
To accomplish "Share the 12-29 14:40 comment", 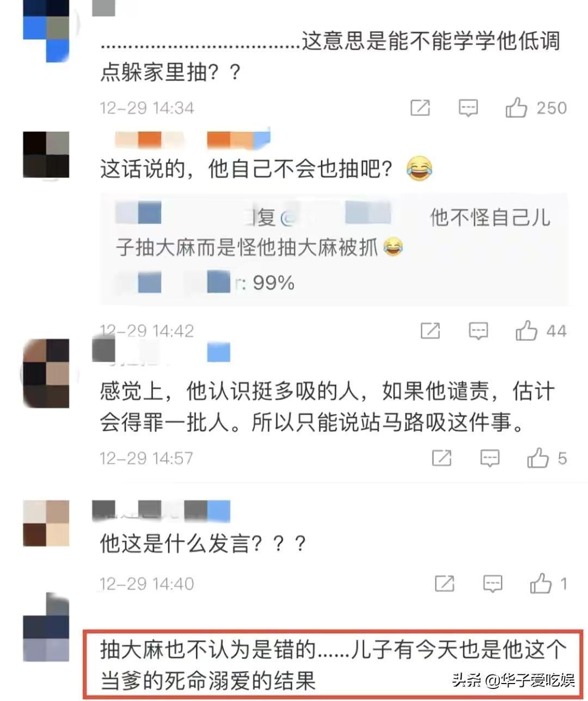I will point(445,584).
